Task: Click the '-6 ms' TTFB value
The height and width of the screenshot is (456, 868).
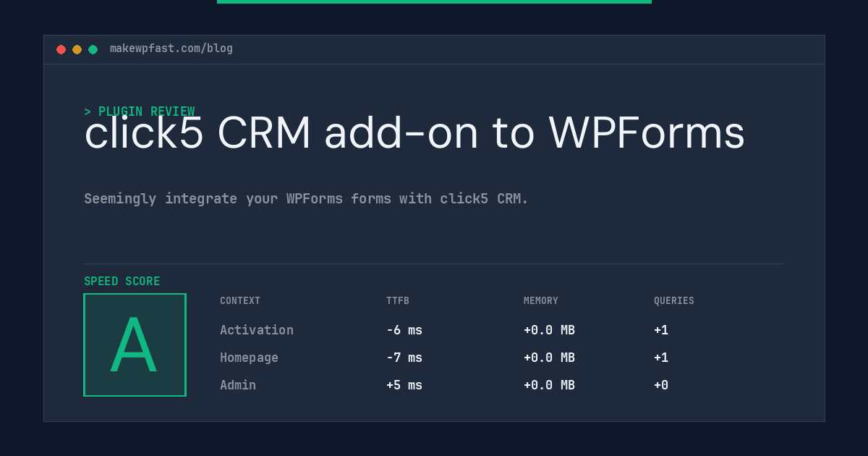Action: [404, 330]
